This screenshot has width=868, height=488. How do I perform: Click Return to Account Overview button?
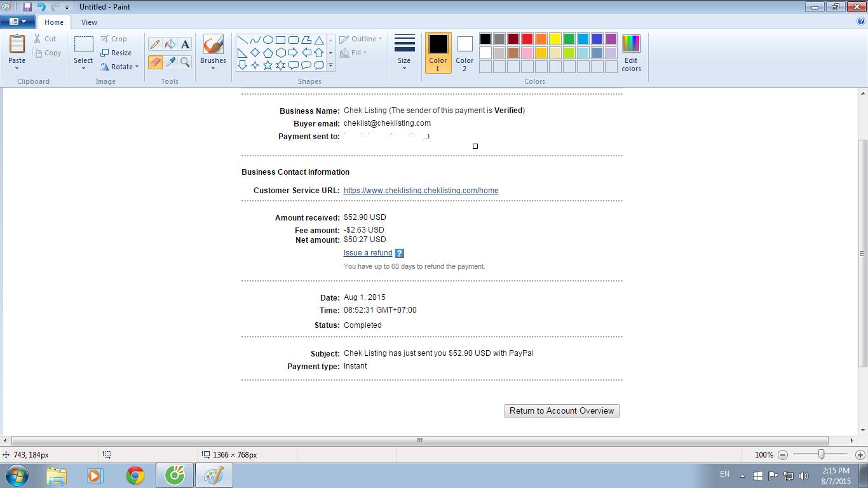tap(562, 411)
